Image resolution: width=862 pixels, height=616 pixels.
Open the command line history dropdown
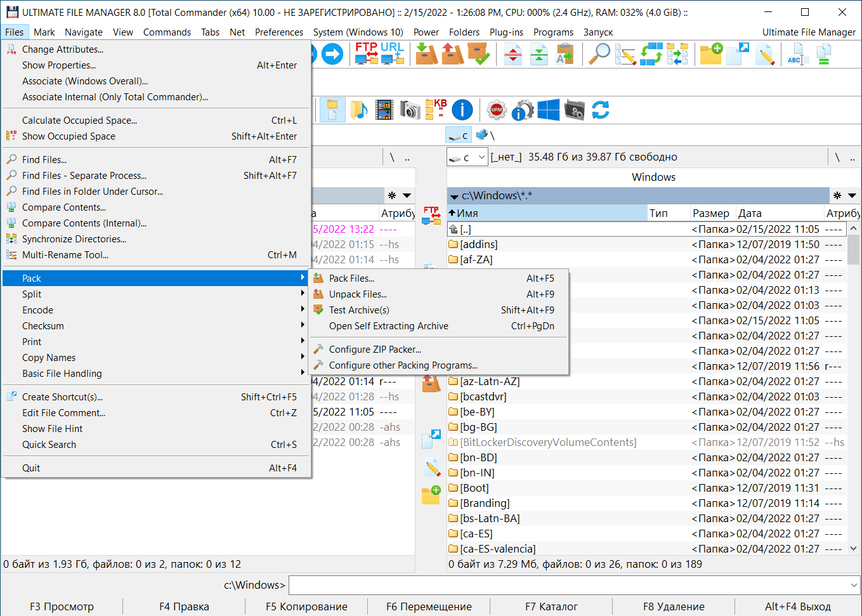pos(854,585)
